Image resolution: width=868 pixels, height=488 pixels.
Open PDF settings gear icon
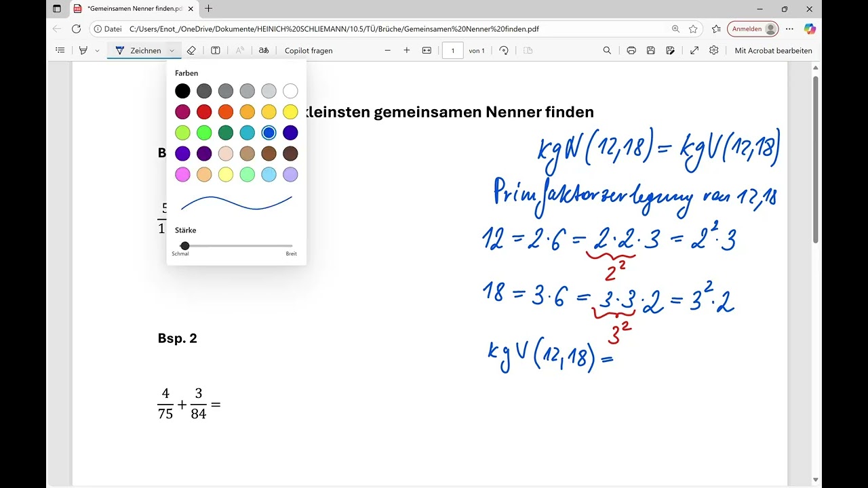click(714, 50)
